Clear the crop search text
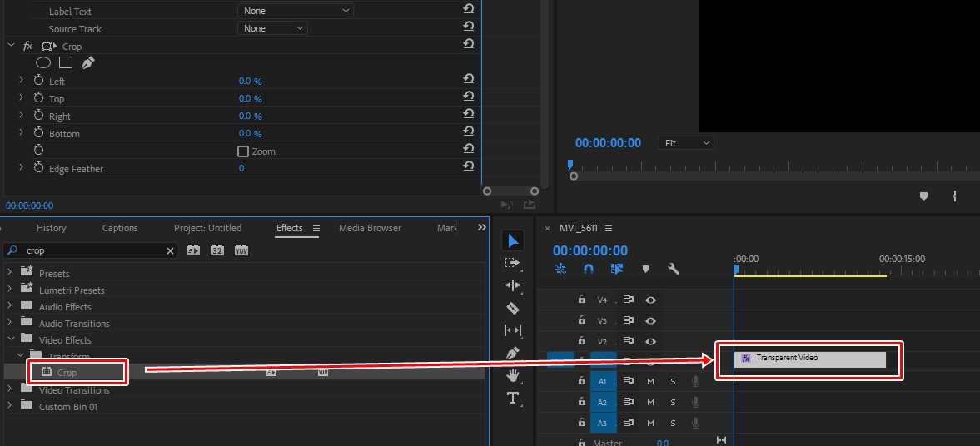980x446 pixels. pos(170,250)
